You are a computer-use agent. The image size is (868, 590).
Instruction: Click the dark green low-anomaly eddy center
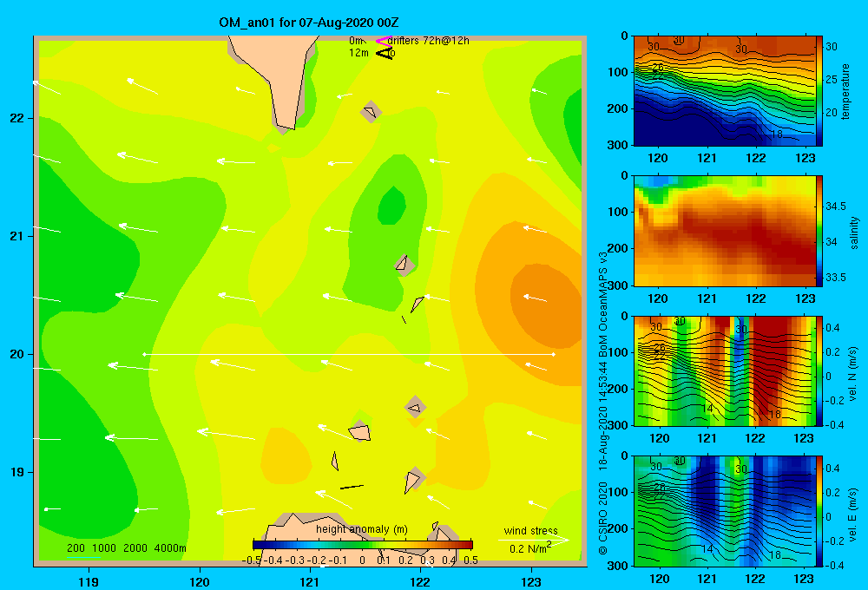pos(392,206)
